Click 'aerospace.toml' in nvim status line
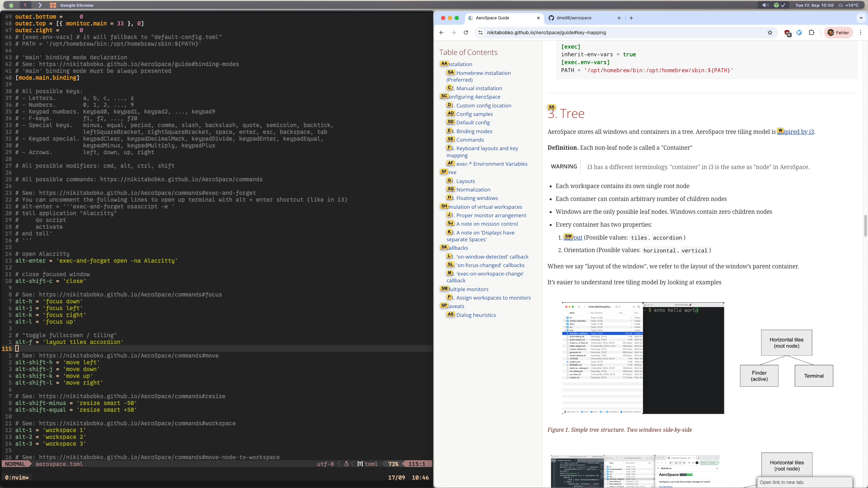 [59, 464]
